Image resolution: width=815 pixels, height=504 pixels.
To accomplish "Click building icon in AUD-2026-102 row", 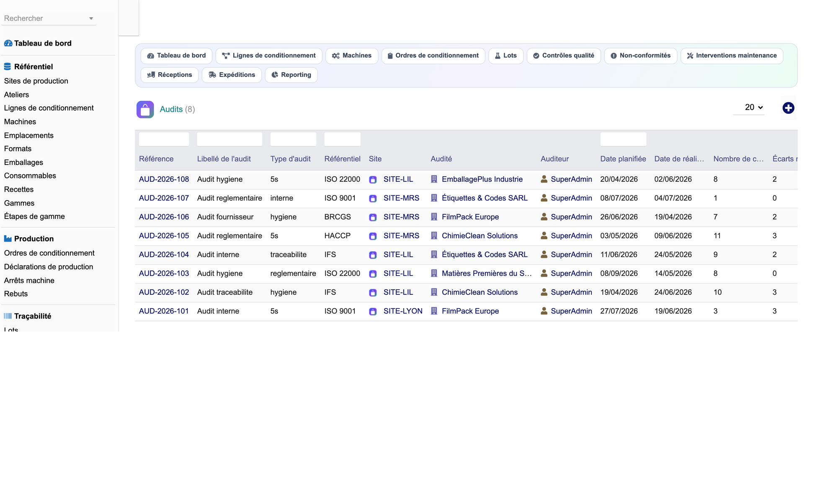I will (434, 292).
